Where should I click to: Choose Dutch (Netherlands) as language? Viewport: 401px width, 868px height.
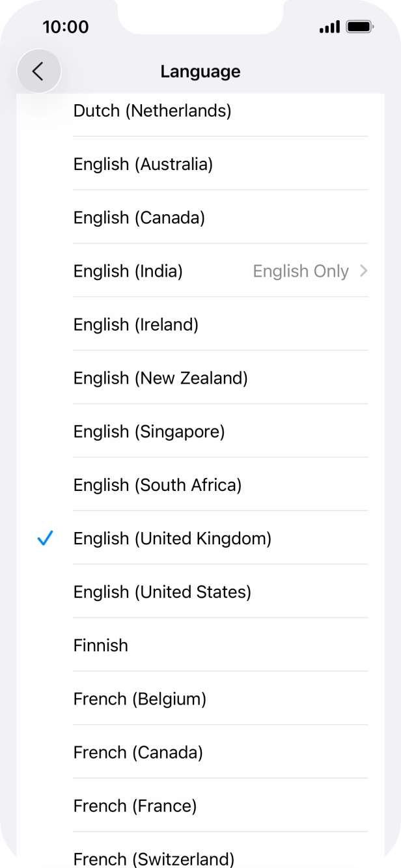pos(152,111)
